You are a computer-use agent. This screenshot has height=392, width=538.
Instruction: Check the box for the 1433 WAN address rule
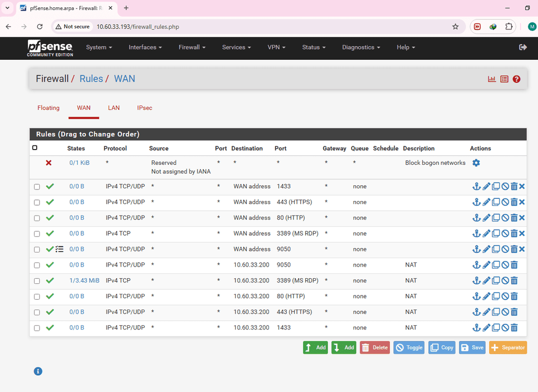coord(37,187)
